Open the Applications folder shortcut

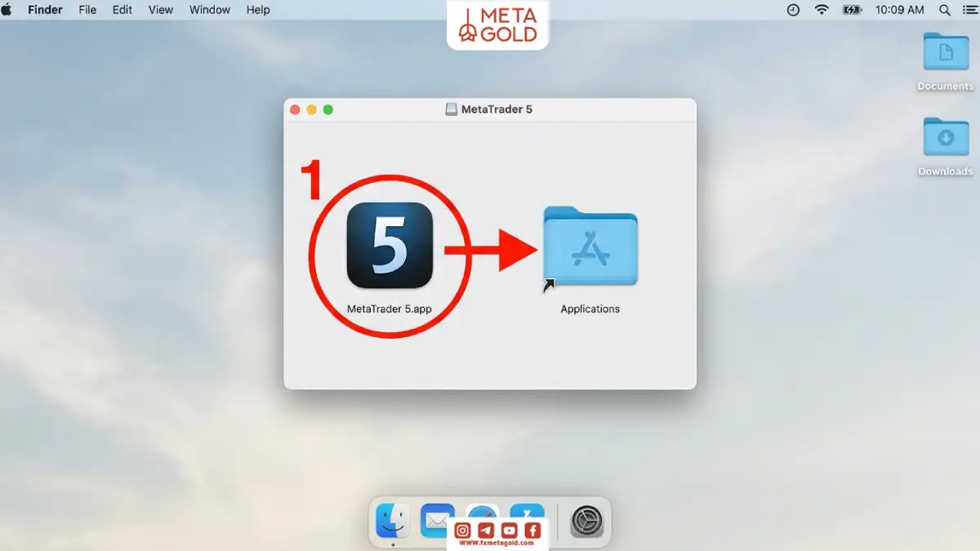[x=590, y=247]
